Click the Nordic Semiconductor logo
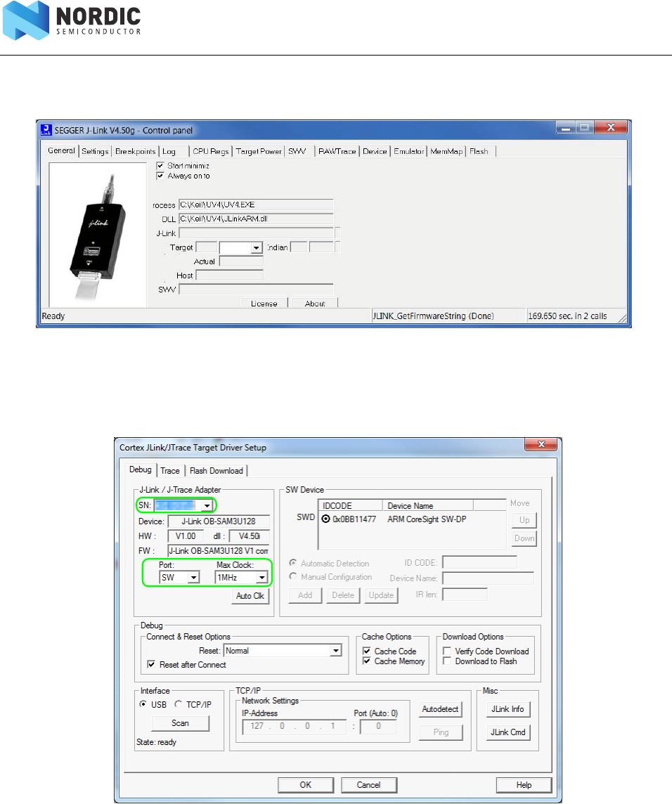The width and height of the screenshot is (672, 804). 72,20
